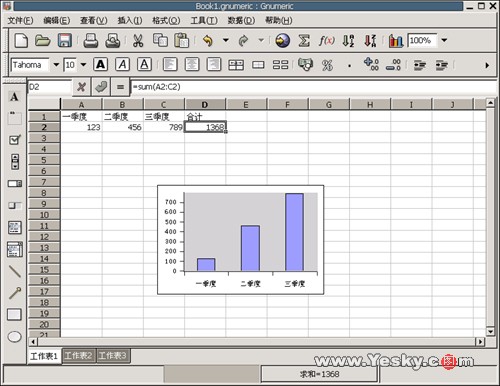This screenshot has height=386, width=500.
Task: Click the cancel entry X button
Action: click(x=81, y=87)
